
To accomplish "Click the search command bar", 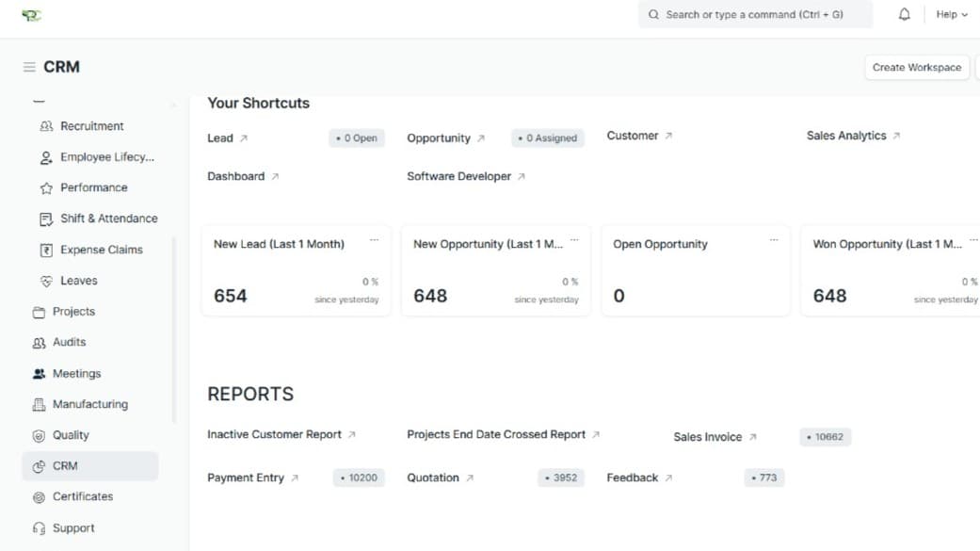I will pos(755,14).
